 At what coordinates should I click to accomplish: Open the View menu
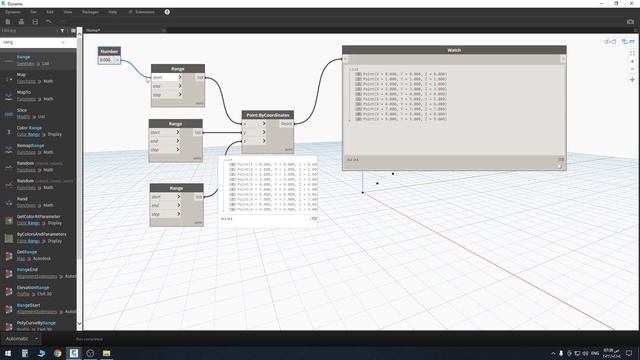(68, 12)
